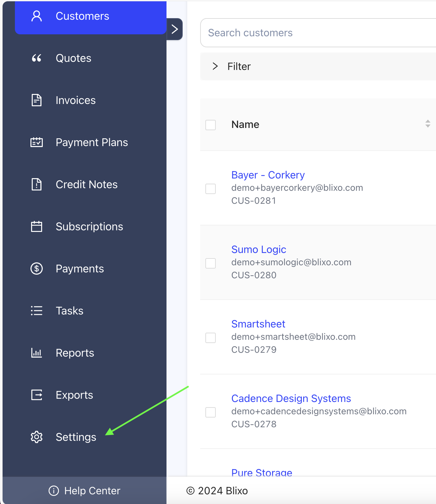The width and height of the screenshot is (436, 504).
Task: Click the Credit Notes file icon
Action: (x=37, y=185)
